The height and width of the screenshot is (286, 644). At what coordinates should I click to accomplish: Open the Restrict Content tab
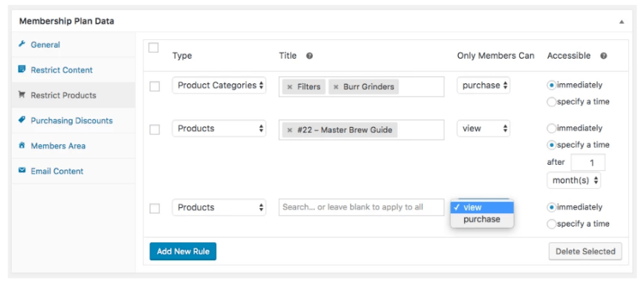[x=74, y=70]
